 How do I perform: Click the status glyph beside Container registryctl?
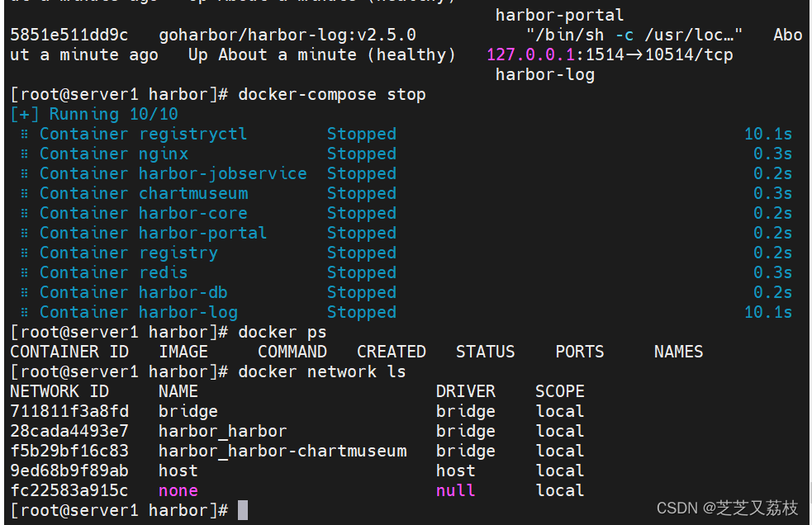tap(24, 135)
